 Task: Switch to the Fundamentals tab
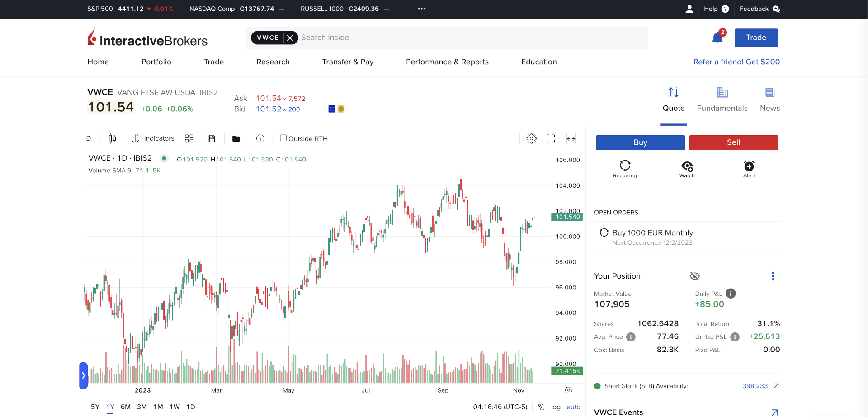(x=722, y=100)
